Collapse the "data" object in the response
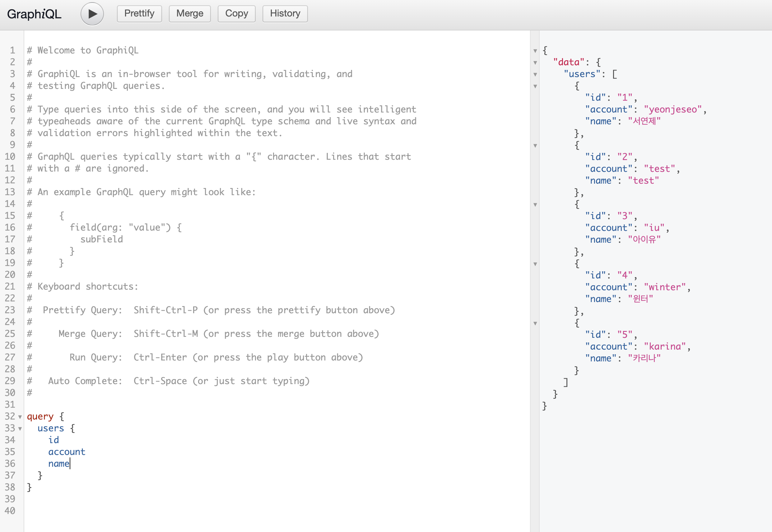Viewport: 772px width, 532px height. (x=535, y=62)
